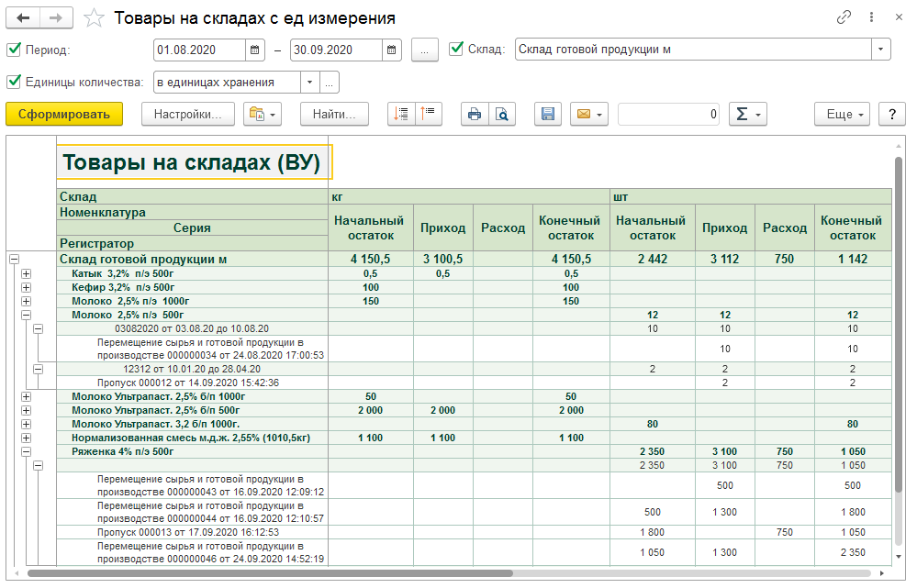Viewport: 917px width, 588px height.
Task: Collapse the Ряженка 4% п/э 500г group
Action: click(26, 451)
